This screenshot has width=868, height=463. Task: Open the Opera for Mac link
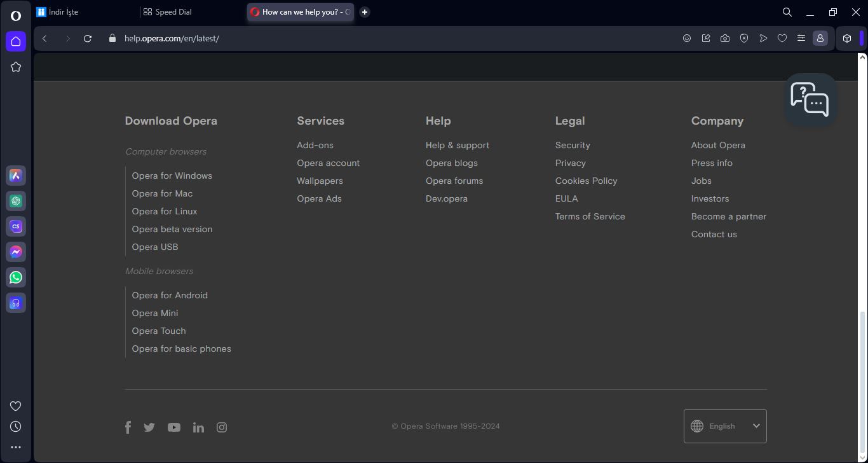click(x=162, y=193)
